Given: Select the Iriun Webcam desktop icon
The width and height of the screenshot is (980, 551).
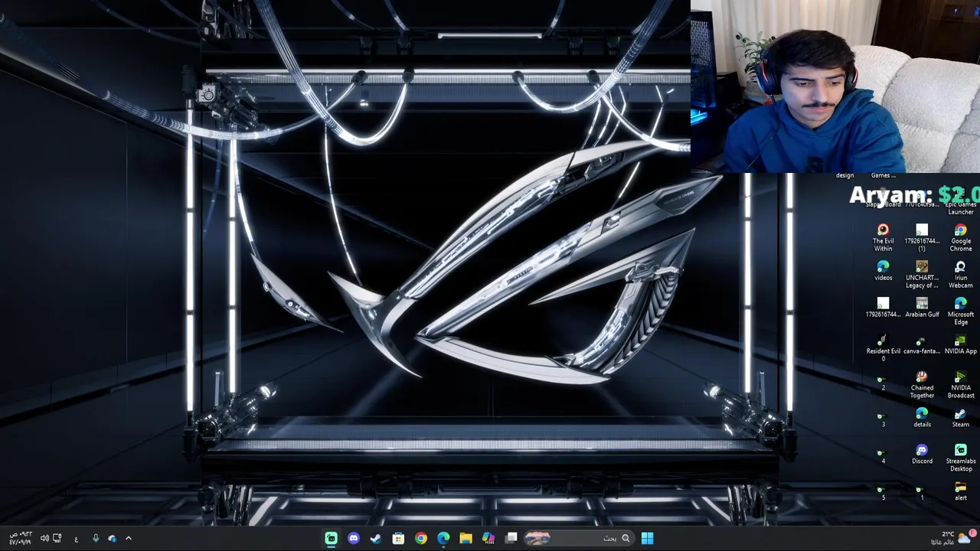Looking at the screenshot, I should pyautogui.click(x=961, y=274).
